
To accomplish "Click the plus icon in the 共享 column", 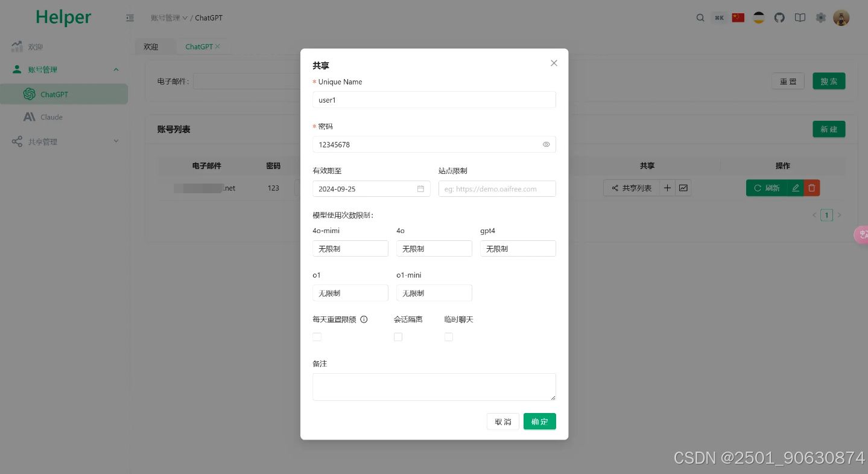I will pyautogui.click(x=667, y=188).
